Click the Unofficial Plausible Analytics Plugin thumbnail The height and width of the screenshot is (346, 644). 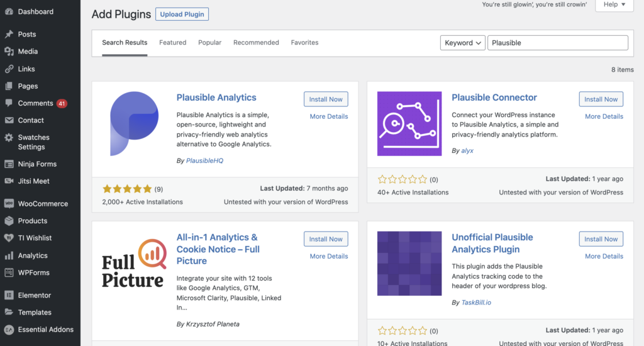click(x=409, y=264)
